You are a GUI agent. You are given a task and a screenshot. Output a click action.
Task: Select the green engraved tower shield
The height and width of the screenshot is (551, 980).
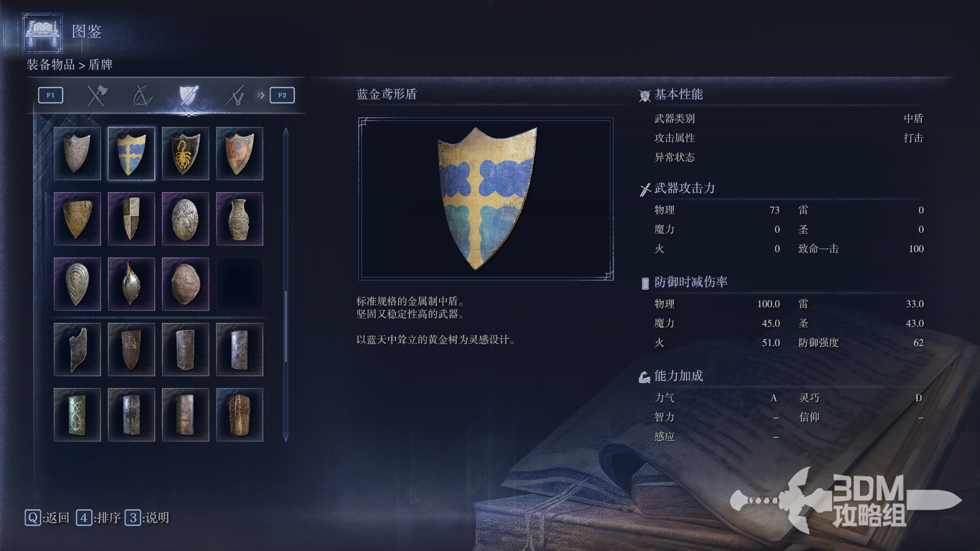77,415
